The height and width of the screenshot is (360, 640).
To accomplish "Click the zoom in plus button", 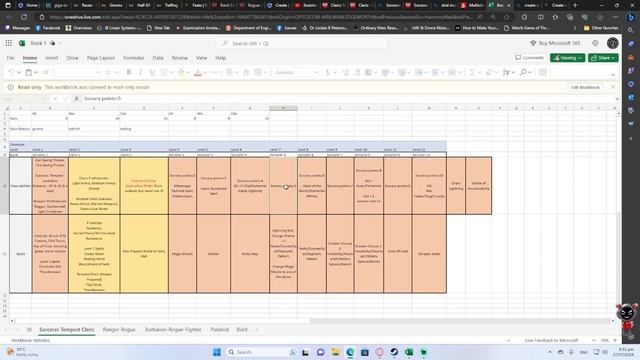I will [x=615, y=340].
